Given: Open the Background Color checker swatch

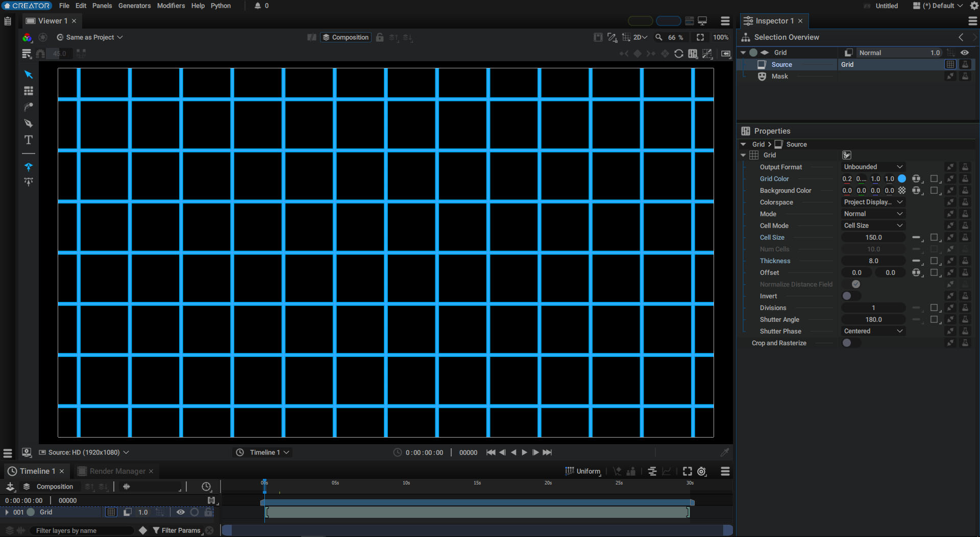Looking at the screenshot, I should [x=902, y=190].
